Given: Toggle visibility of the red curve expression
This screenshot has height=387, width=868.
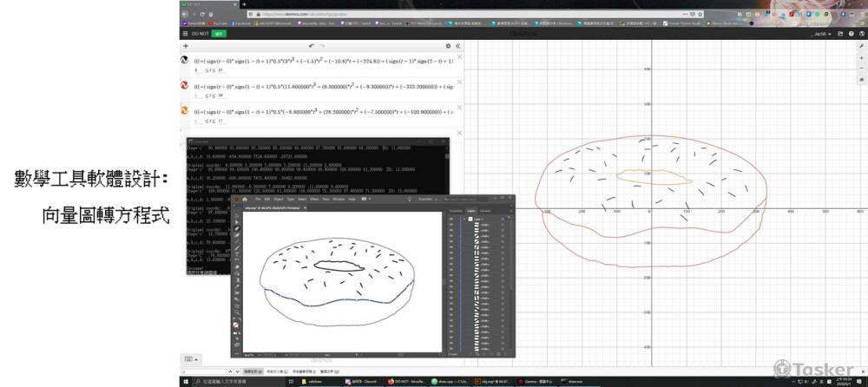Looking at the screenshot, I should pyautogui.click(x=185, y=85).
